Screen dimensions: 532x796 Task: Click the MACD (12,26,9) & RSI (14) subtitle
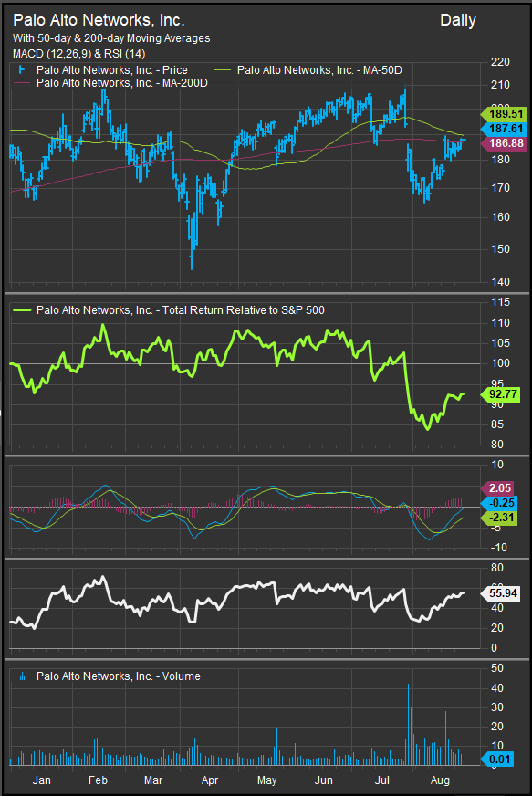(x=79, y=53)
